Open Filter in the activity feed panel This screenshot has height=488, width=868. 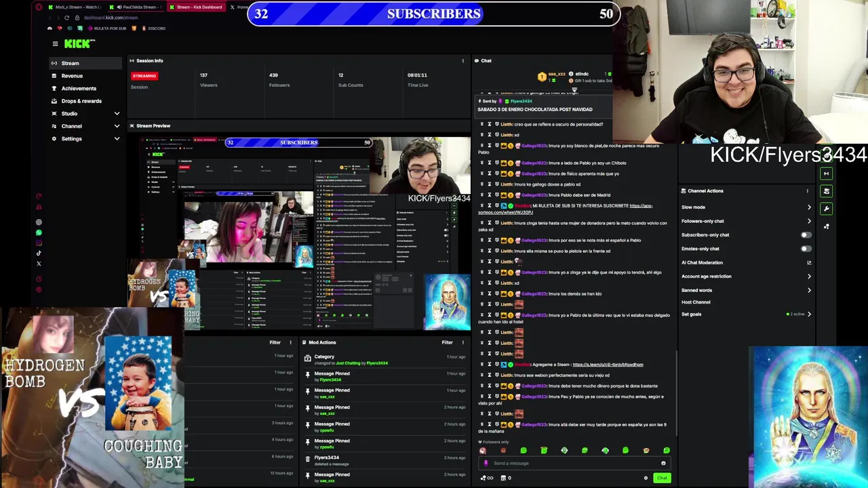[x=275, y=342]
